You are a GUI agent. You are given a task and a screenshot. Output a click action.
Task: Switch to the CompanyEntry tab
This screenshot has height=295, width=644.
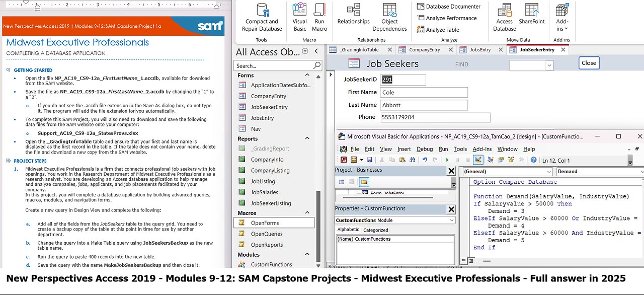tap(425, 50)
